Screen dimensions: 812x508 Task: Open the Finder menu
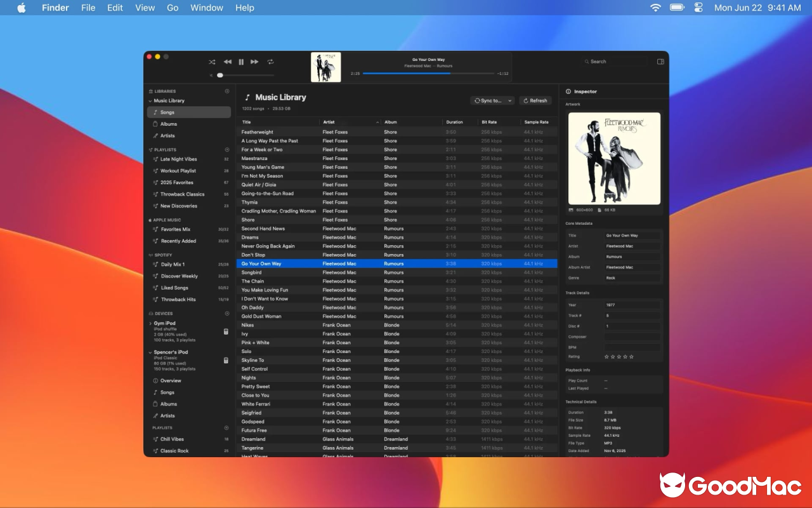(x=55, y=8)
